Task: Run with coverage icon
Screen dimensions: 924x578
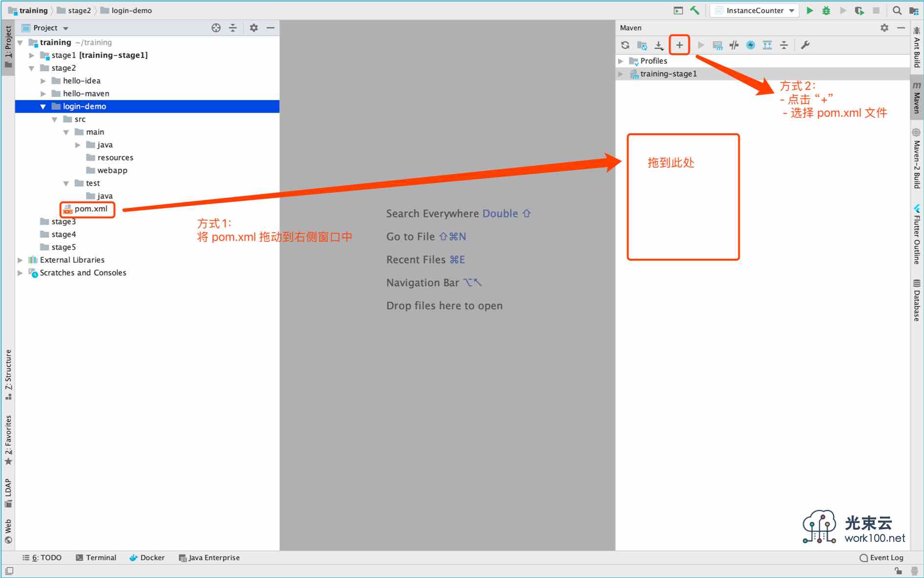Action: coord(860,10)
